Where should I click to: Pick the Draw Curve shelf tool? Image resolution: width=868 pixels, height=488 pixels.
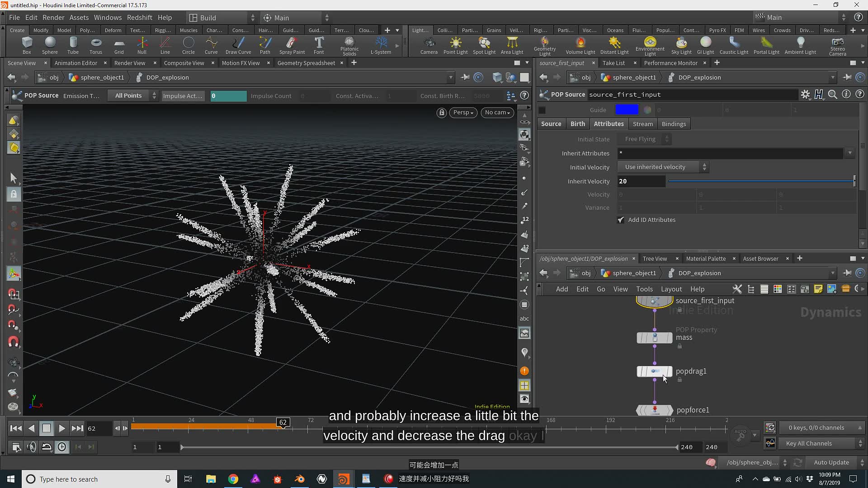[x=238, y=46]
